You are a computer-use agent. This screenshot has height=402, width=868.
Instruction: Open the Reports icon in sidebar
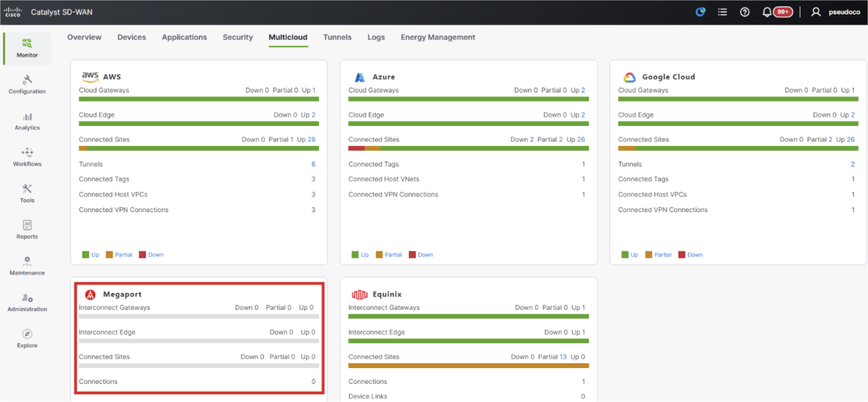click(x=27, y=225)
